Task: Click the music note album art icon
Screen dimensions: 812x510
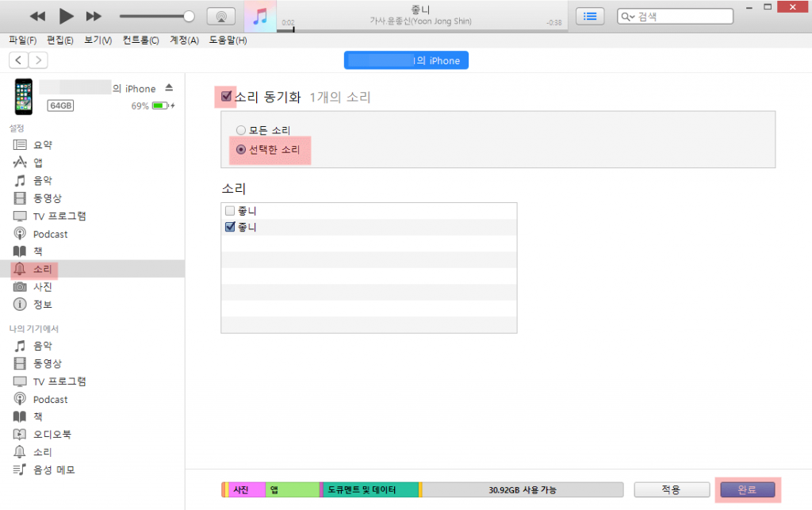Action: 259,17
